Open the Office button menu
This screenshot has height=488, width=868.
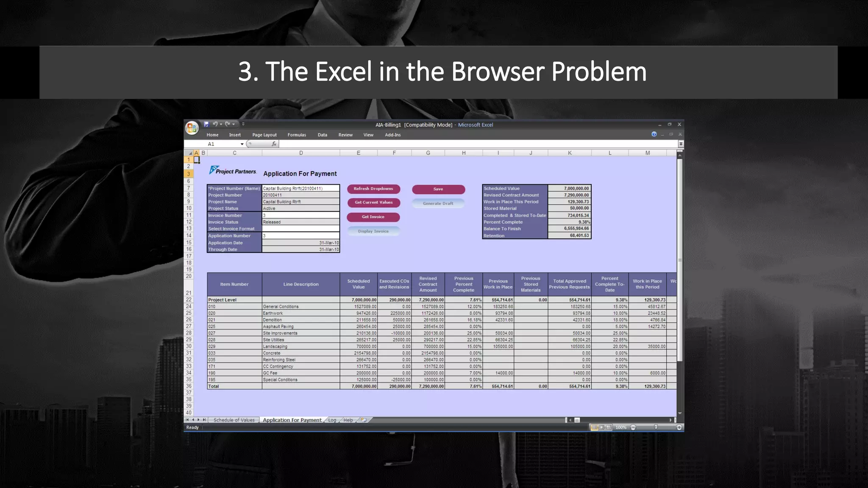[x=192, y=128]
